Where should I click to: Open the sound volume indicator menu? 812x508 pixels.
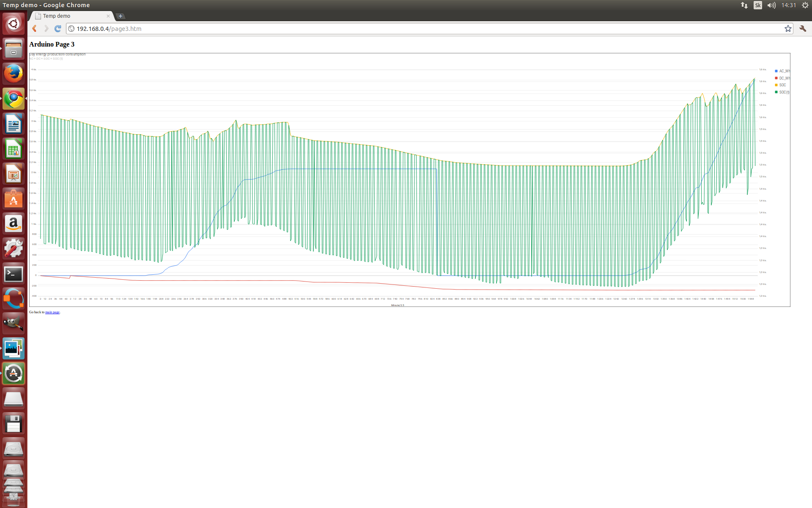(x=771, y=5)
